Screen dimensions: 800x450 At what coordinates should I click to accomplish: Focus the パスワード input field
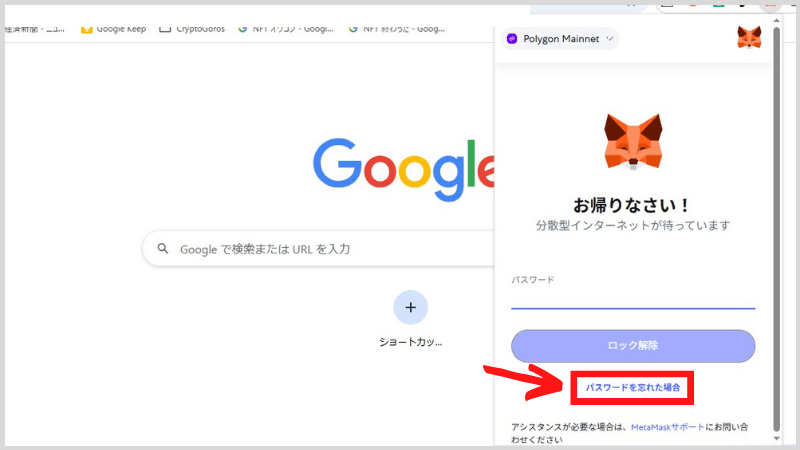pyautogui.click(x=633, y=299)
